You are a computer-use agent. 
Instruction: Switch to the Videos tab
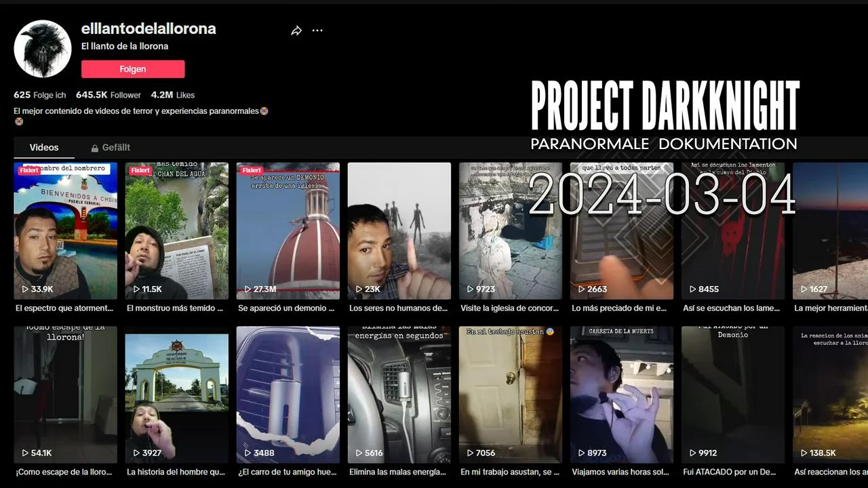tap(44, 147)
